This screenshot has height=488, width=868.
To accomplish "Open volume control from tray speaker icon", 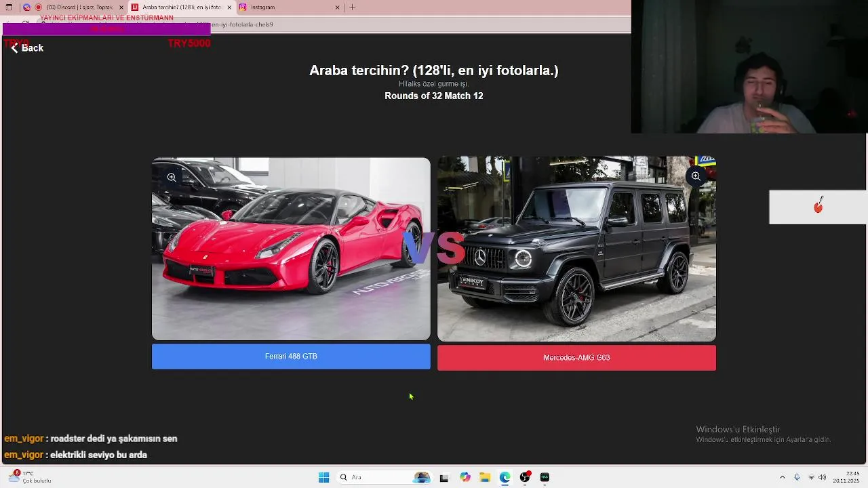I will point(823,478).
